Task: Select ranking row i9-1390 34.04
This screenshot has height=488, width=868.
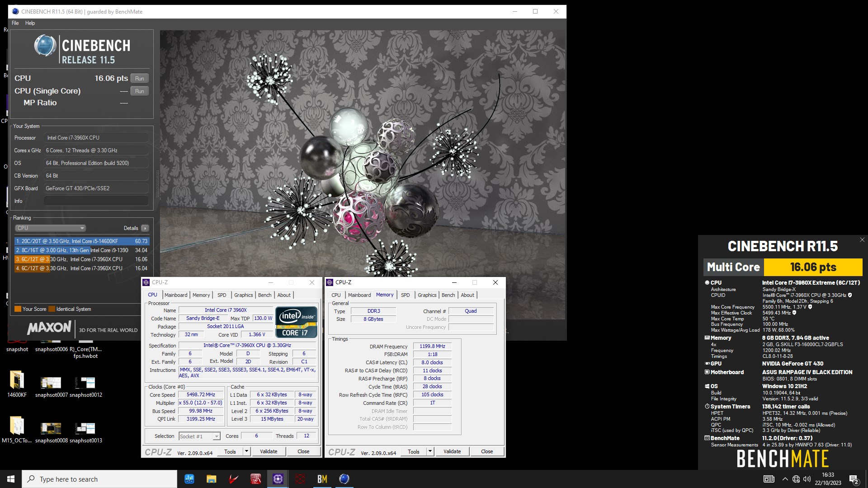Action: point(82,250)
